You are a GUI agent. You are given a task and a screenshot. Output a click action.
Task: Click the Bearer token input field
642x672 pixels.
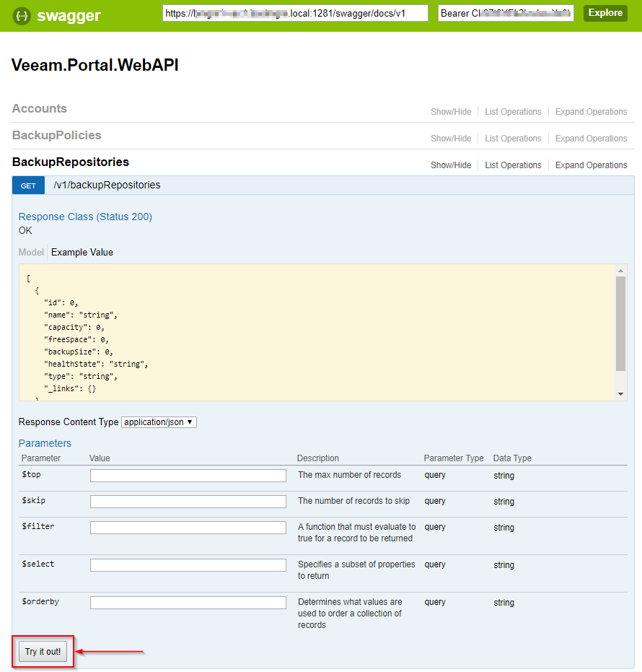pyautogui.click(x=506, y=13)
